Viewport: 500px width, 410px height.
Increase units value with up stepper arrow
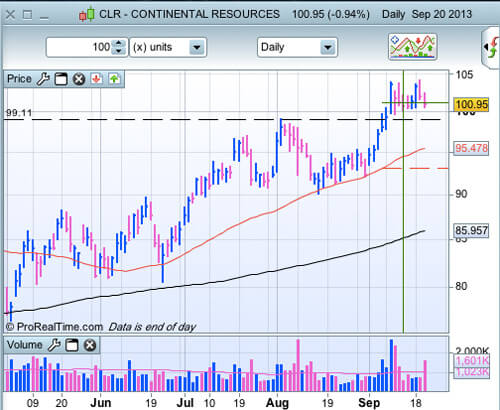119,43
